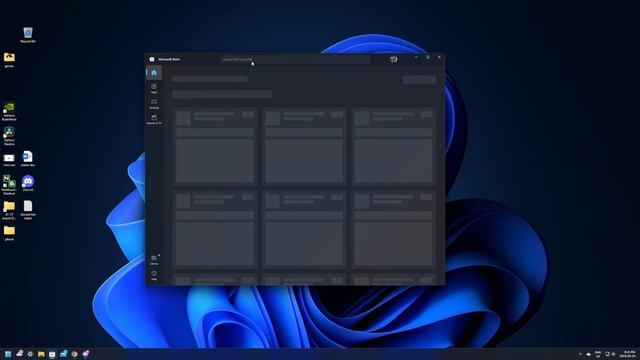Click Microsoft Store icon on taskbar
Screen dimensions: 640x360
point(52,354)
